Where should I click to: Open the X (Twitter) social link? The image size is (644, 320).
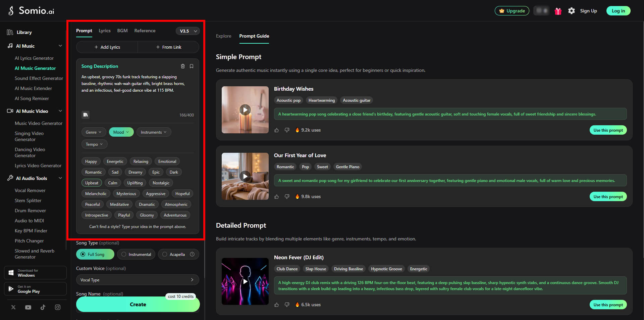click(x=13, y=307)
